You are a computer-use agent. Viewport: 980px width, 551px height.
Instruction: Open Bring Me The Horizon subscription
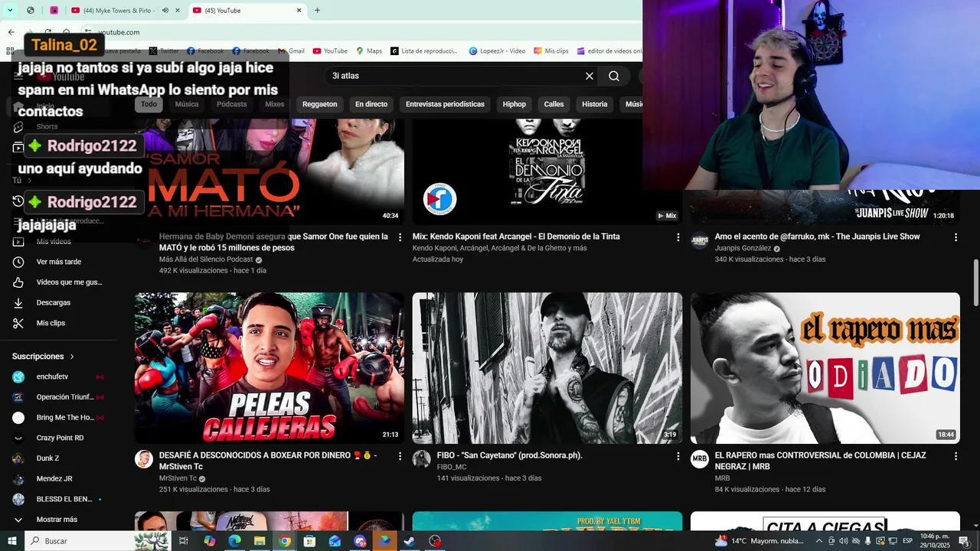pos(64,418)
